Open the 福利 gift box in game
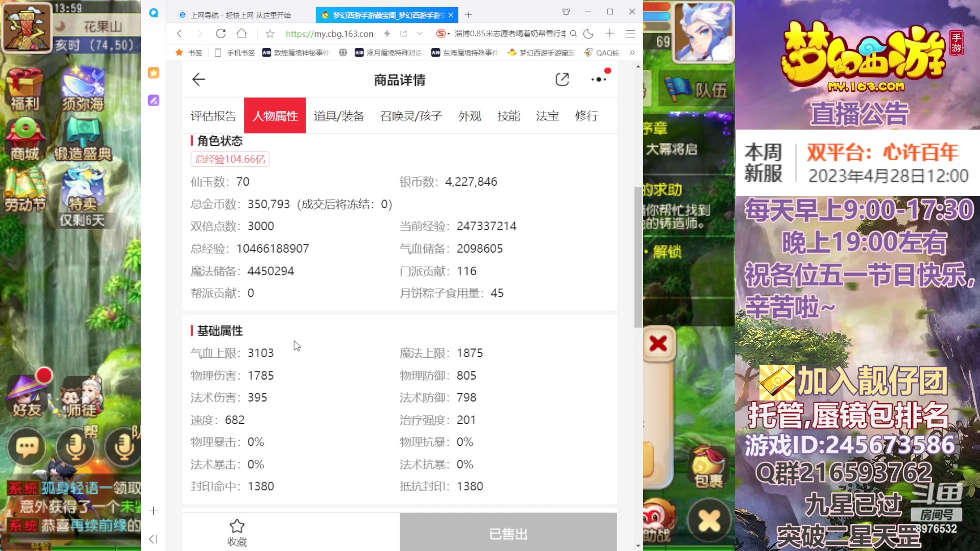980x551 pixels. coord(24,89)
